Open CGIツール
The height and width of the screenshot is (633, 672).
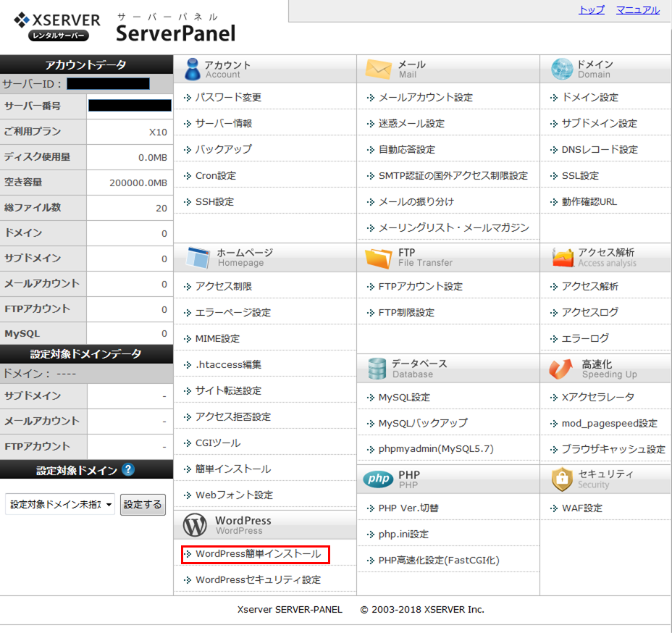pyautogui.click(x=218, y=443)
